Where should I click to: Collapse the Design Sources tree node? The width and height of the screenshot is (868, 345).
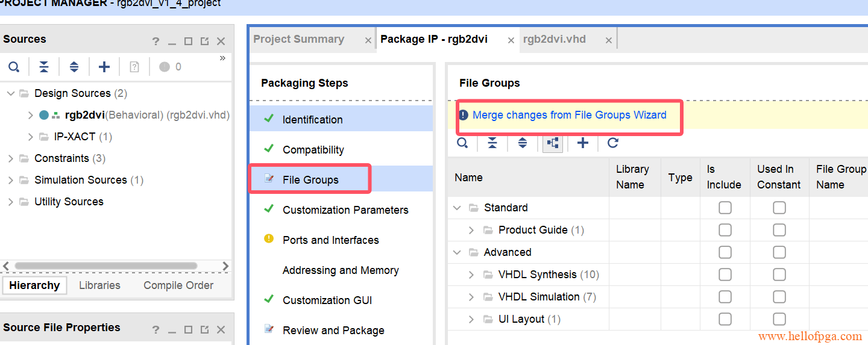[x=10, y=93]
